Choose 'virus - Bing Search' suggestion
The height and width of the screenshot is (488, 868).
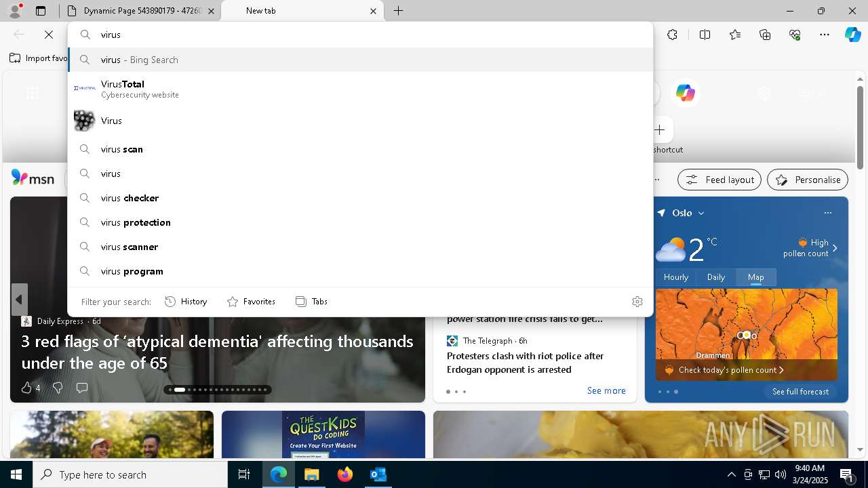360,60
